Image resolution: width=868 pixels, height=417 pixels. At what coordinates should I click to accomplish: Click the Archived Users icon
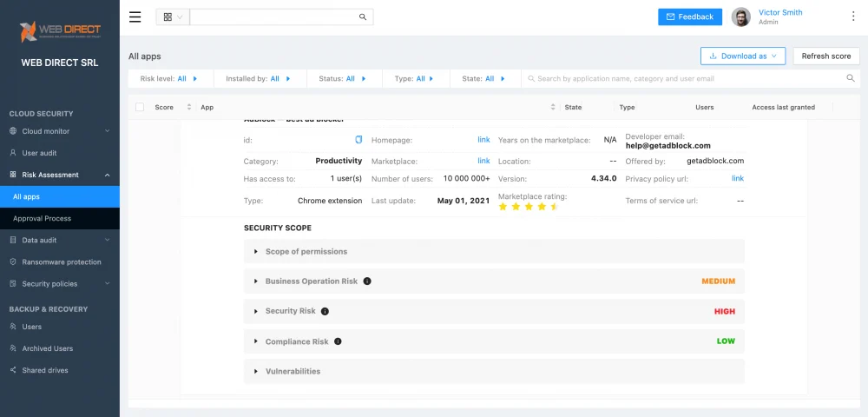(13, 348)
